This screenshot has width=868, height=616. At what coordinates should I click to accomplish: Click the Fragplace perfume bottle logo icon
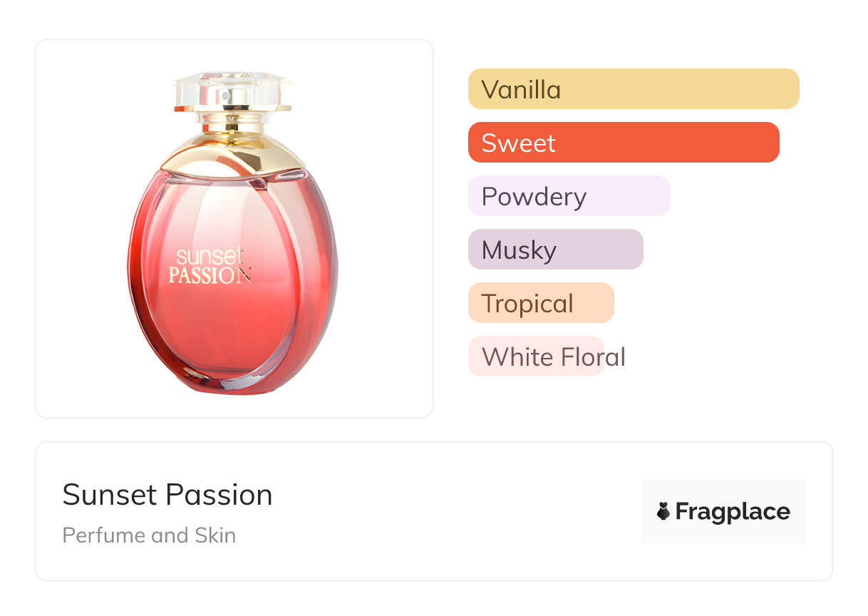(663, 511)
